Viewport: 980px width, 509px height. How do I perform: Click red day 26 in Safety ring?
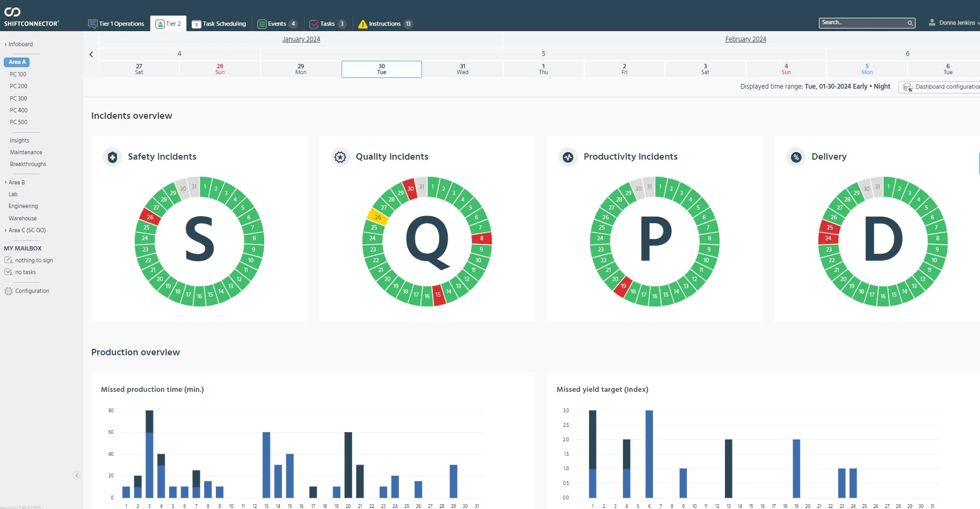pos(150,217)
